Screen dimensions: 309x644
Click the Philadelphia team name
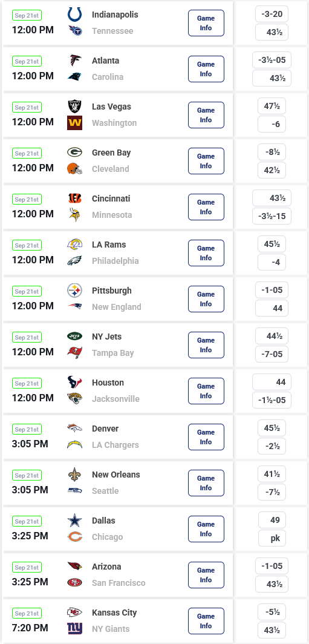[x=115, y=261]
